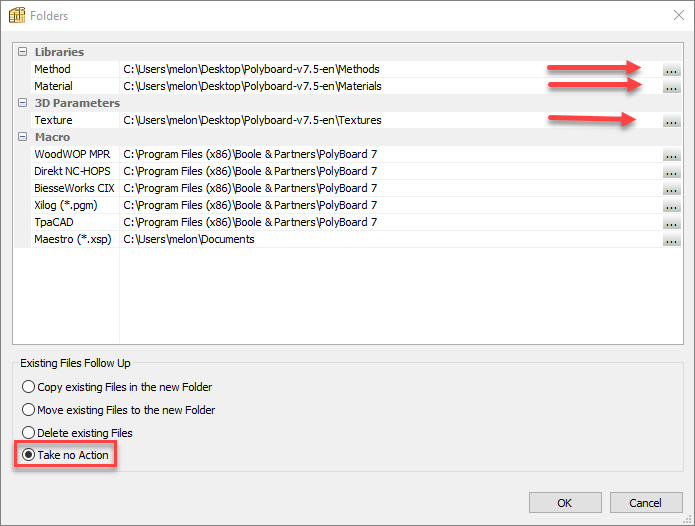This screenshot has height=526, width=695.
Task: Click the Methods folder path value
Action: click(x=251, y=69)
